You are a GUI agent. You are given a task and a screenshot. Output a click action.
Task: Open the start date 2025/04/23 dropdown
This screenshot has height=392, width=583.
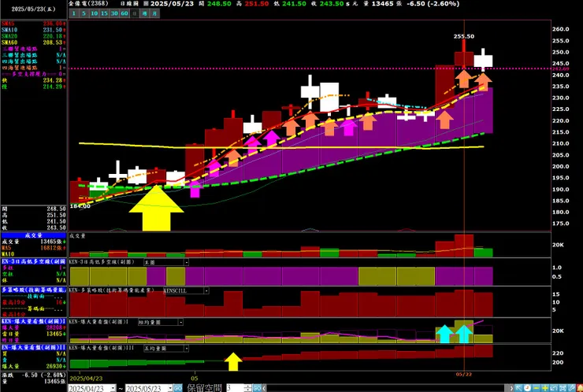[113, 388]
